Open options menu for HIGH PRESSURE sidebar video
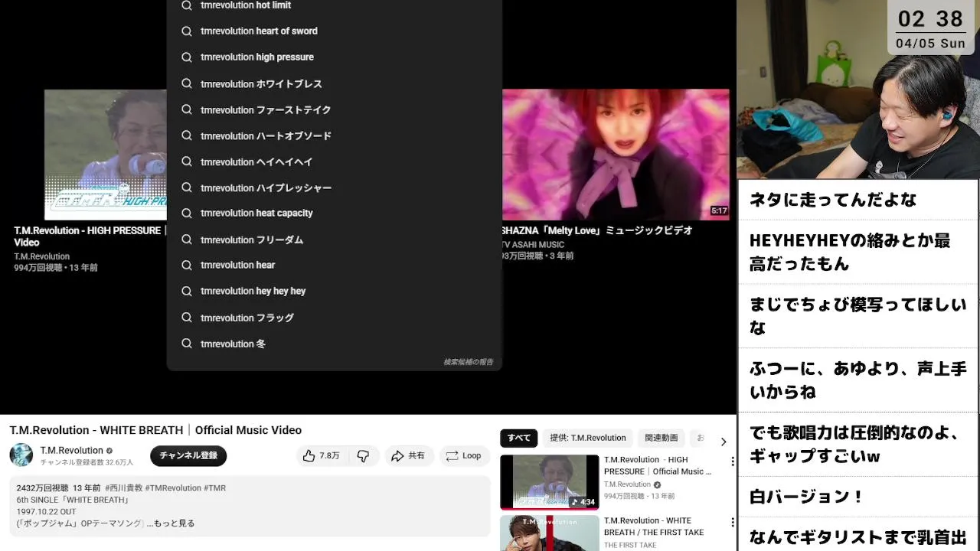The width and height of the screenshot is (980, 551). point(733,461)
